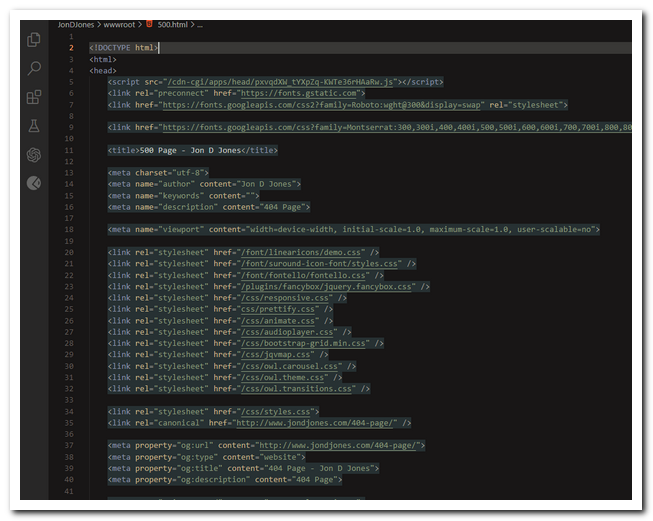Open /font/suround-icon-font/styles.css href
The width and height of the screenshot is (653, 521).
tap(319, 264)
